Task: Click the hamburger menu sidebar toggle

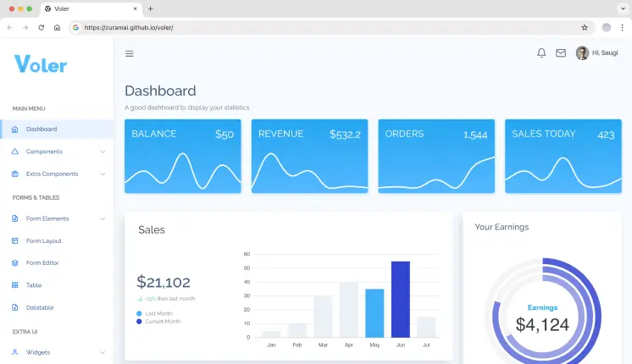Action: pos(130,53)
